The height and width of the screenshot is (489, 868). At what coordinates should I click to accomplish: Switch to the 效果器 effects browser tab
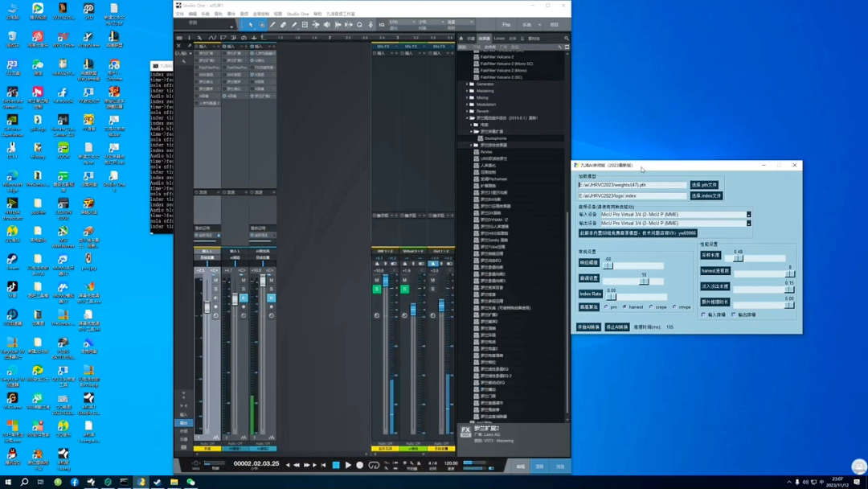pos(485,39)
